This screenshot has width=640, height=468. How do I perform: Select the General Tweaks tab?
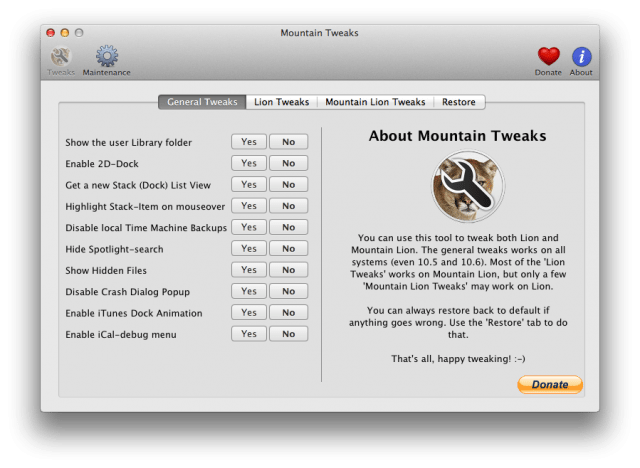pyautogui.click(x=202, y=102)
